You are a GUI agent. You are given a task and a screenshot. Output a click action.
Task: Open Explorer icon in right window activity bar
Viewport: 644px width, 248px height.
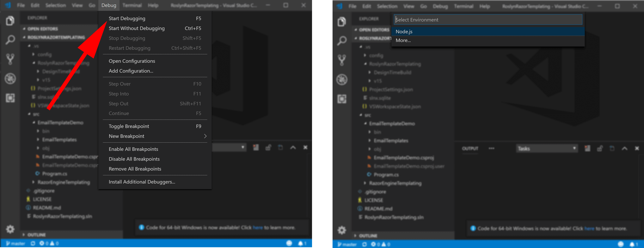click(x=342, y=22)
